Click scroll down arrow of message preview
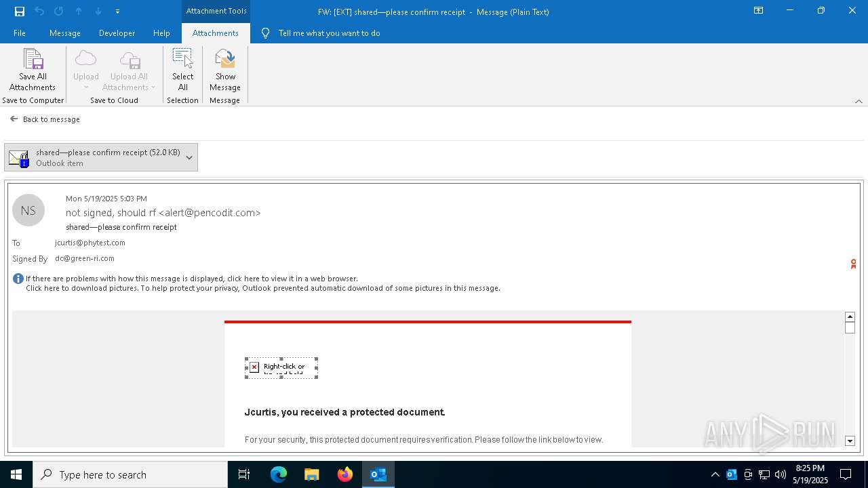Screen dimensions: 868x488 click(850, 441)
